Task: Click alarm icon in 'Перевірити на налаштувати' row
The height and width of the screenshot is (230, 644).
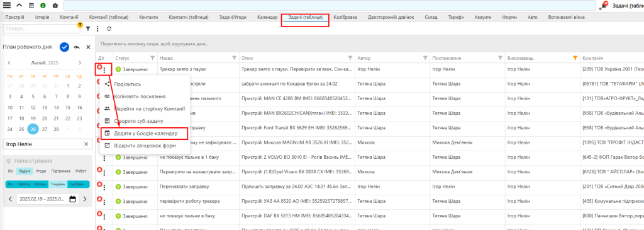Action: pyautogui.click(x=99, y=170)
